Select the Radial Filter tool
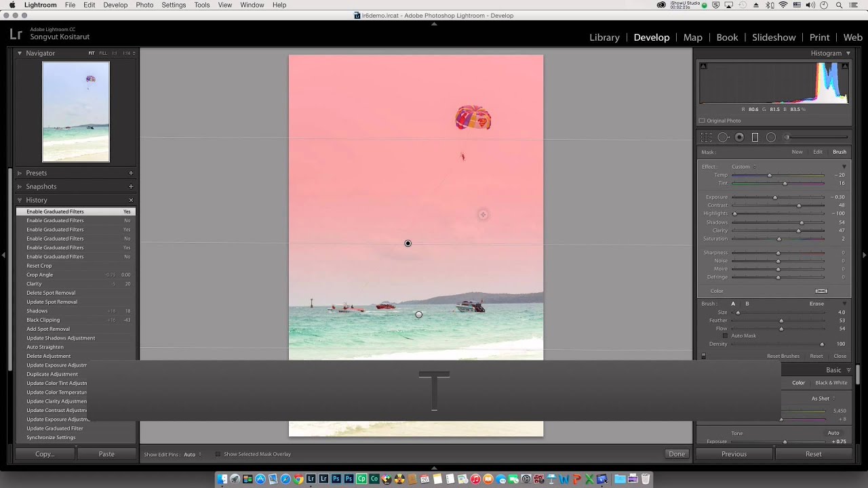The width and height of the screenshot is (868, 488). 771,137
